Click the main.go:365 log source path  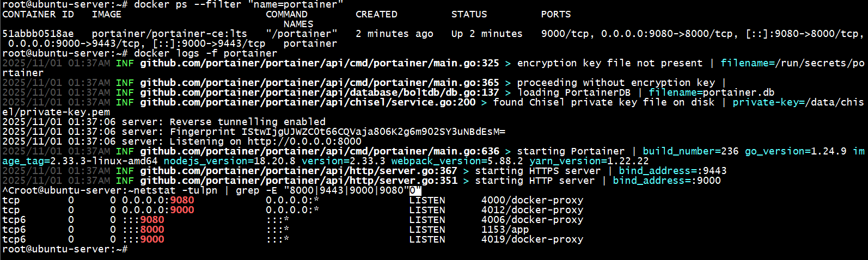pyautogui.click(x=320, y=83)
